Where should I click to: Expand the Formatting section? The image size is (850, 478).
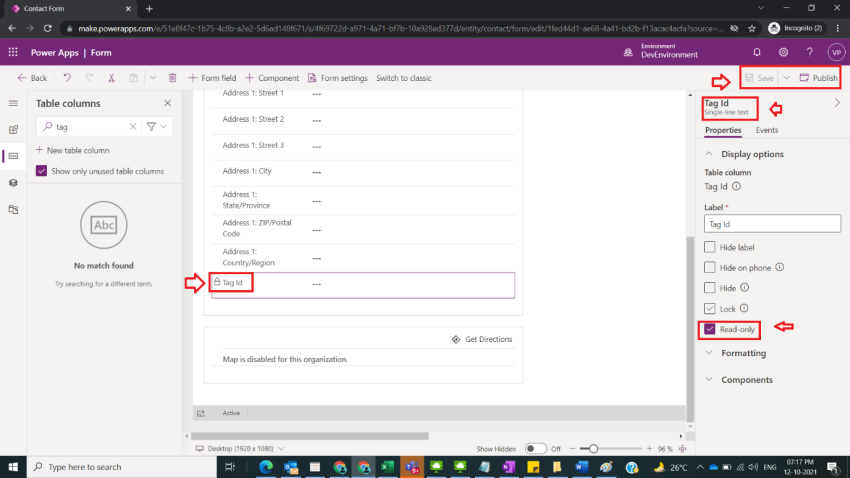pyautogui.click(x=709, y=353)
